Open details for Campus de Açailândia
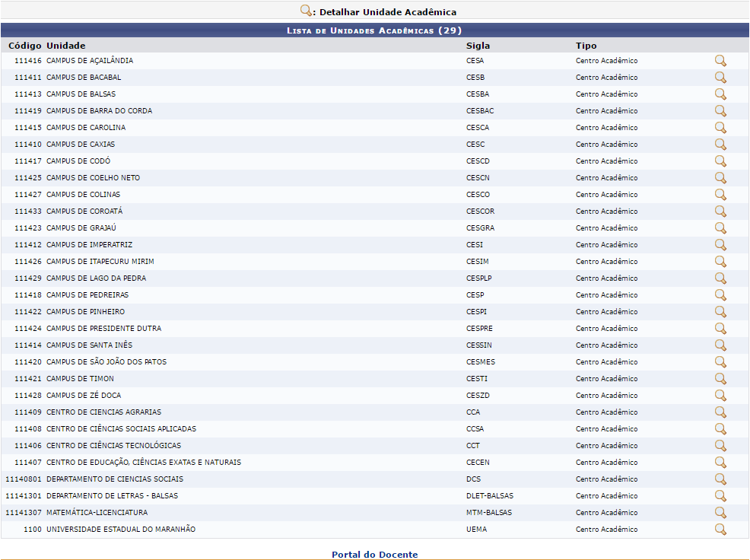This screenshot has height=560, width=750. pyautogui.click(x=720, y=61)
